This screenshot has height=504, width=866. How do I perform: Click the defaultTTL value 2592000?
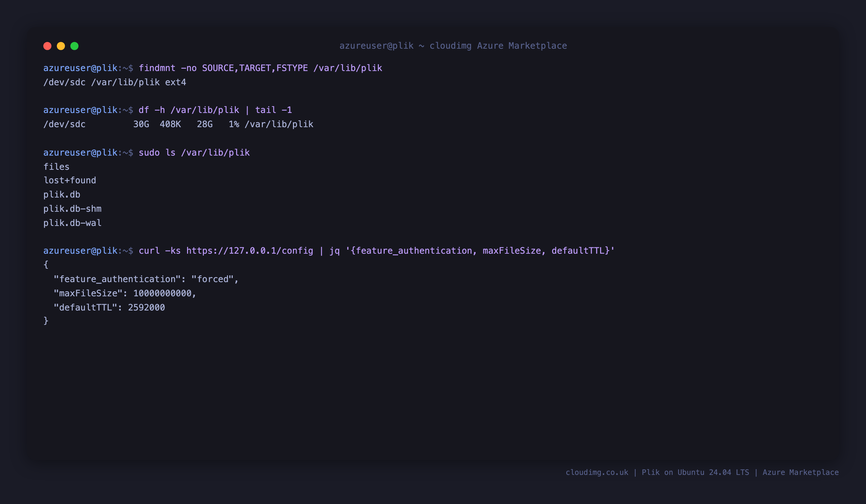[x=146, y=307]
